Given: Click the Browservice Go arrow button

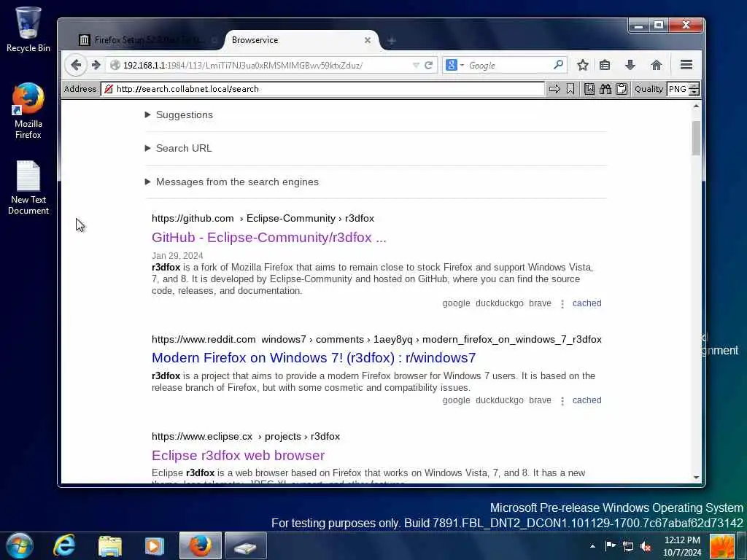Looking at the screenshot, I should tap(554, 89).
